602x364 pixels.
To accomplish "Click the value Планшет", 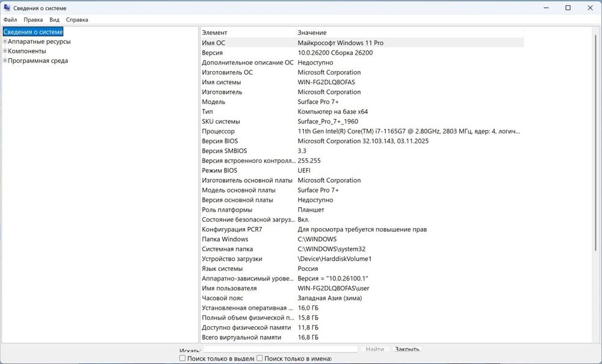I will coord(311,210).
